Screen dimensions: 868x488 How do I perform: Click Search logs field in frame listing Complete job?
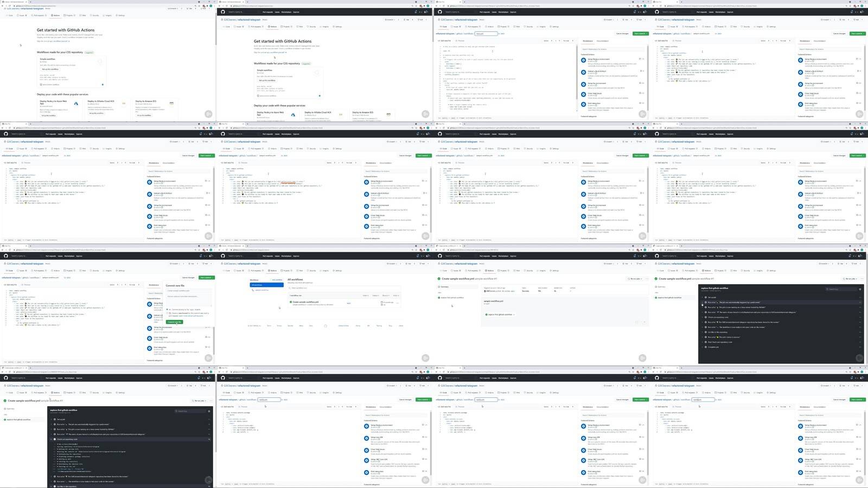[841, 289]
